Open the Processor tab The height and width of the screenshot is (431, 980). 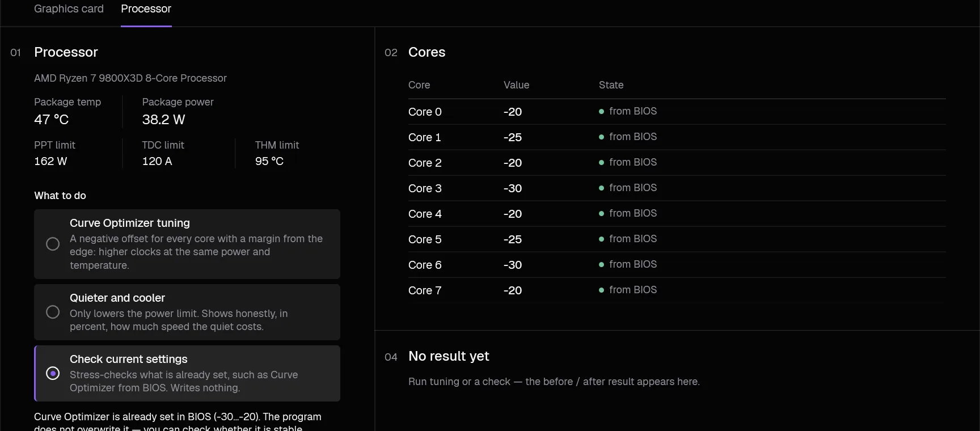[146, 9]
